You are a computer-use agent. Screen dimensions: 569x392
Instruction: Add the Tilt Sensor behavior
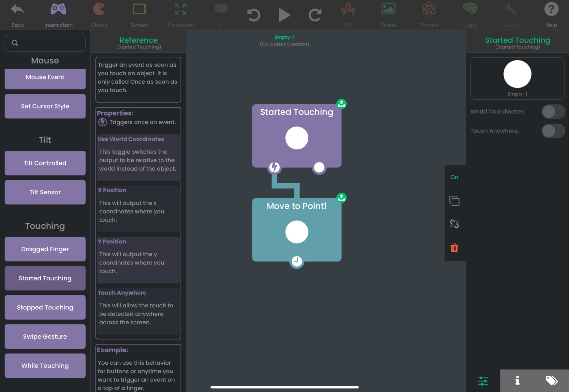pos(45,192)
